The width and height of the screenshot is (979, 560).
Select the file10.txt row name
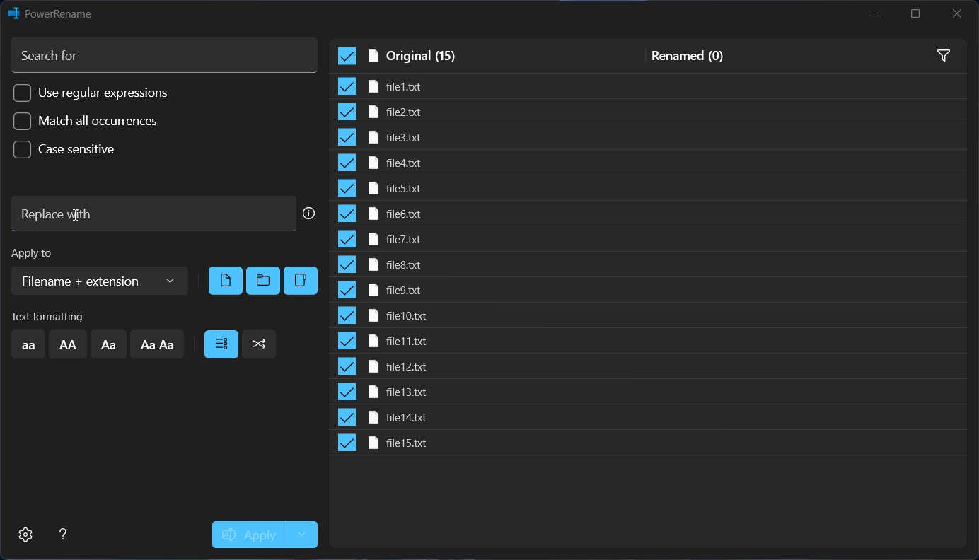(x=406, y=315)
